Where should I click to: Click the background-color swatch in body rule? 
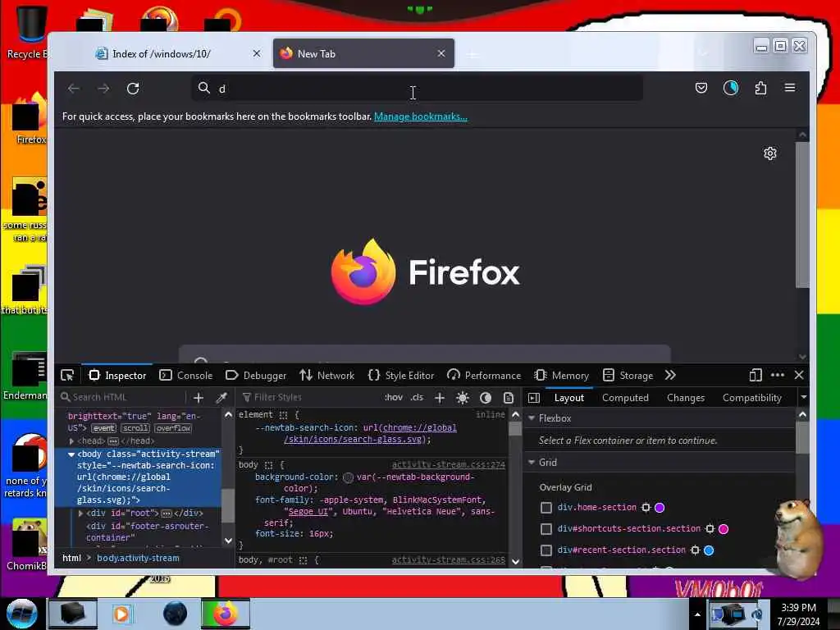pos(348,477)
